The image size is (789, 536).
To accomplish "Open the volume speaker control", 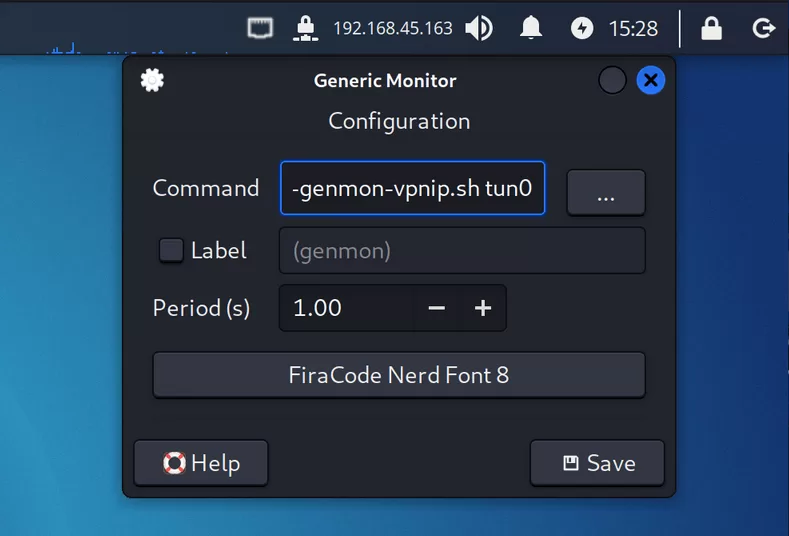I will (479, 28).
